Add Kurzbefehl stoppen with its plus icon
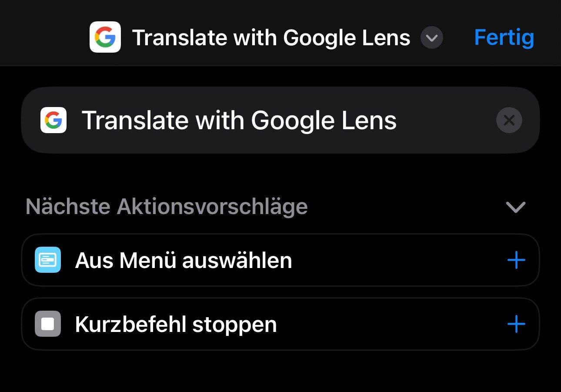Viewport: 561px width, 392px height. 516,324
